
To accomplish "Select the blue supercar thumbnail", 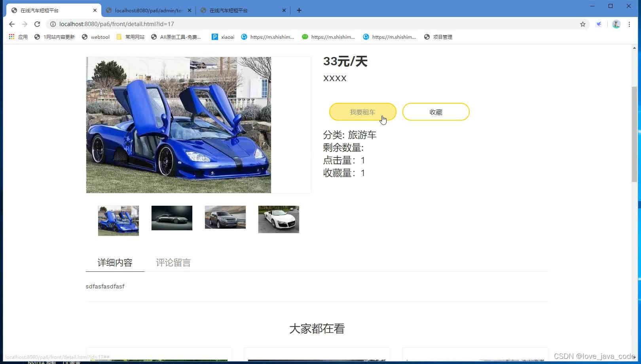I will click(x=118, y=221).
